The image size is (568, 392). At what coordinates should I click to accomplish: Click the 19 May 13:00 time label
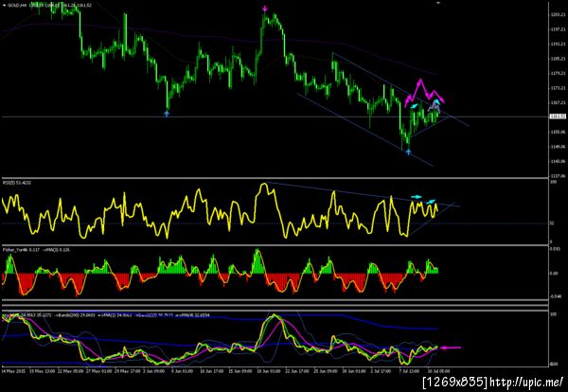(x=42, y=371)
